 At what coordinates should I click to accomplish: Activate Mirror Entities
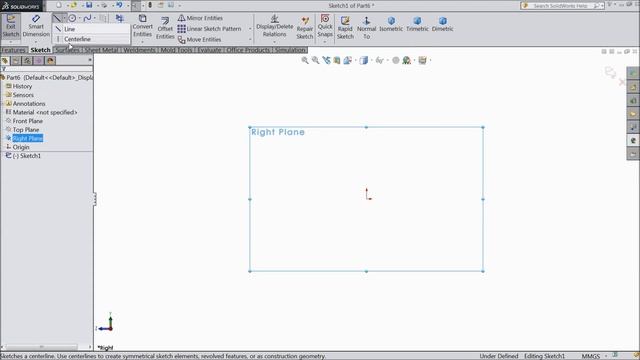tap(200, 18)
